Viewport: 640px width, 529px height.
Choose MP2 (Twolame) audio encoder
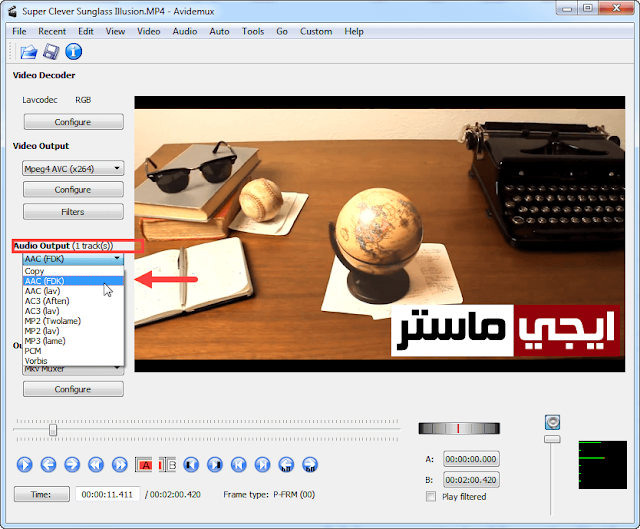(x=73, y=321)
